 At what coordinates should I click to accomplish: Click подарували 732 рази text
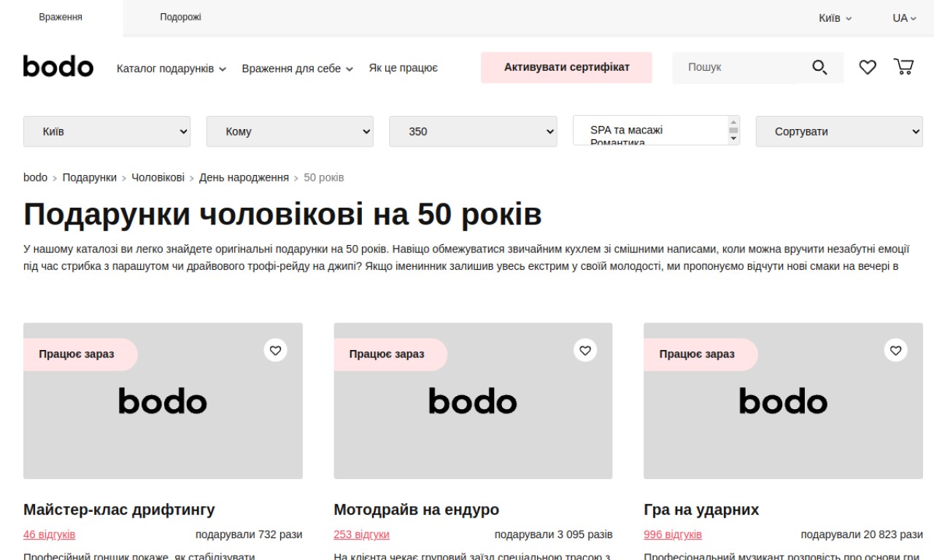(249, 534)
